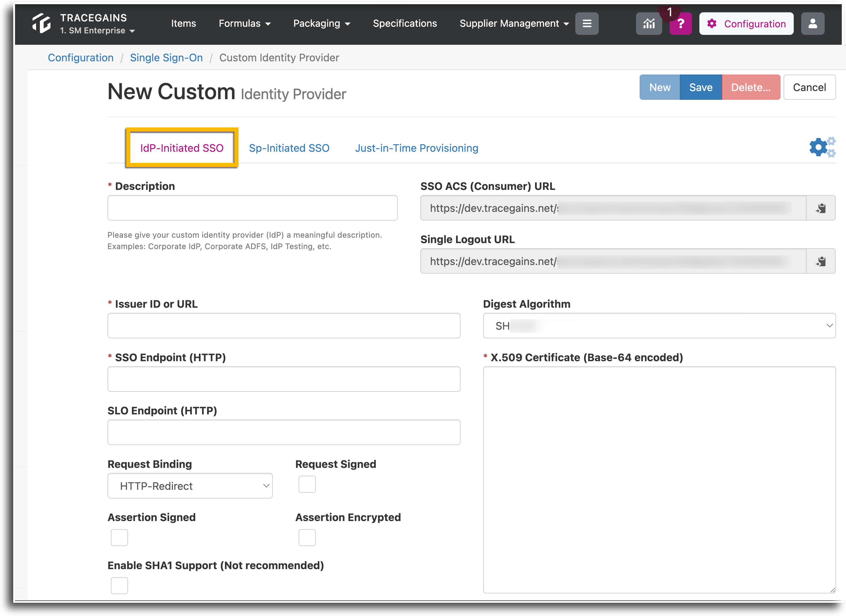The height and width of the screenshot is (616, 846).
Task: Open the Digest Algorithm dropdown
Action: pos(659,326)
